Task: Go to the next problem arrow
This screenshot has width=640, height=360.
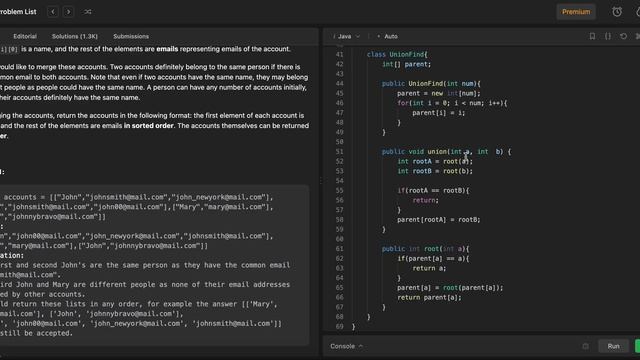Action: 69,12
